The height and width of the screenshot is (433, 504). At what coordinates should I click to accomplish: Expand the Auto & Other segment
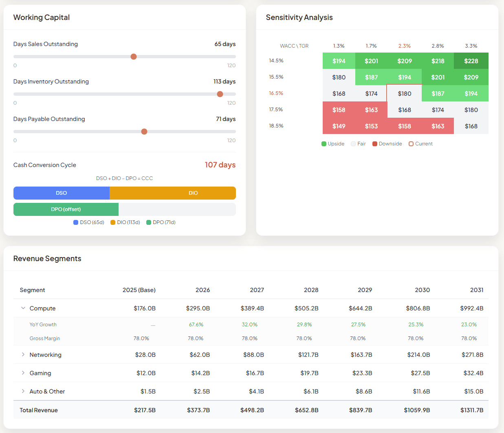[x=23, y=391]
